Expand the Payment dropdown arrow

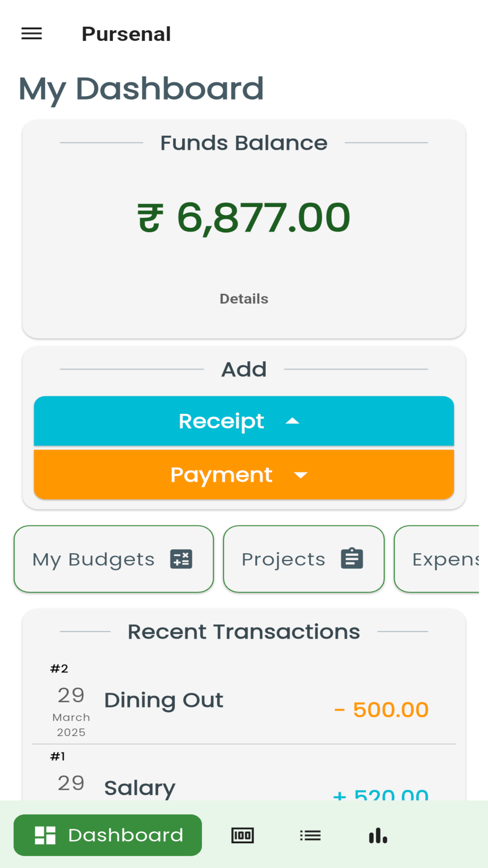(x=300, y=475)
